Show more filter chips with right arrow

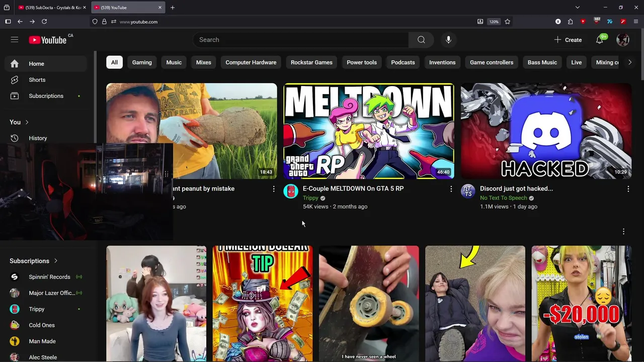(x=629, y=62)
